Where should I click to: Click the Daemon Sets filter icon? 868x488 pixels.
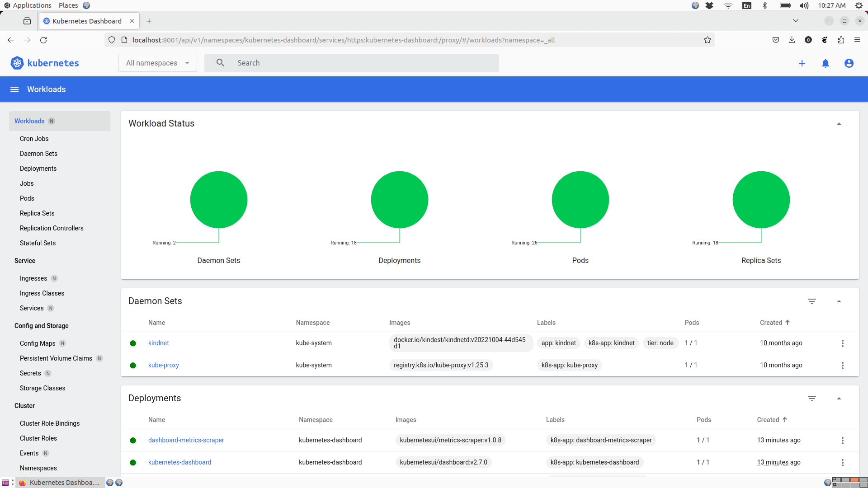pyautogui.click(x=812, y=301)
